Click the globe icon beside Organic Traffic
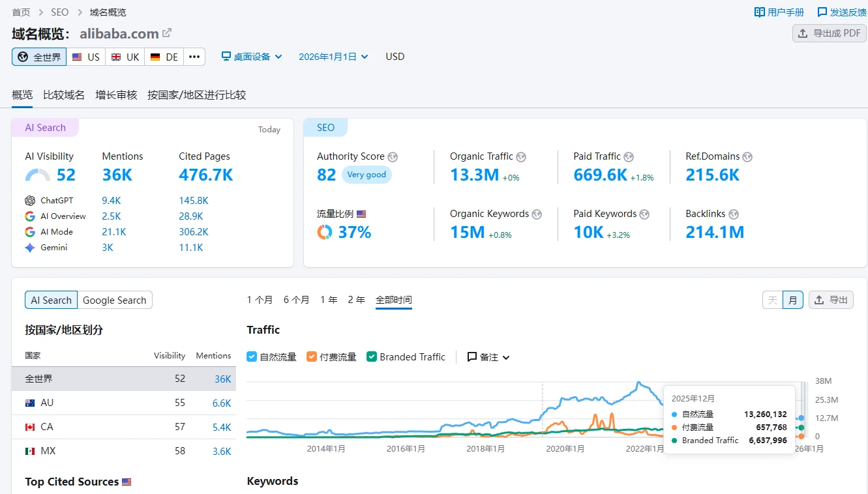The width and height of the screenshot is (868, 494). point(521,157)
